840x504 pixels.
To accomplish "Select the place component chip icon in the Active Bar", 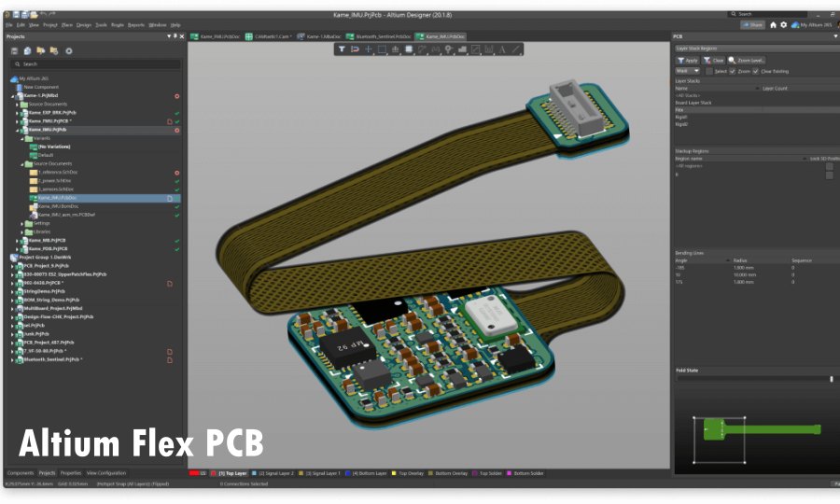I will pyautogui.click(x=409, y=49).
